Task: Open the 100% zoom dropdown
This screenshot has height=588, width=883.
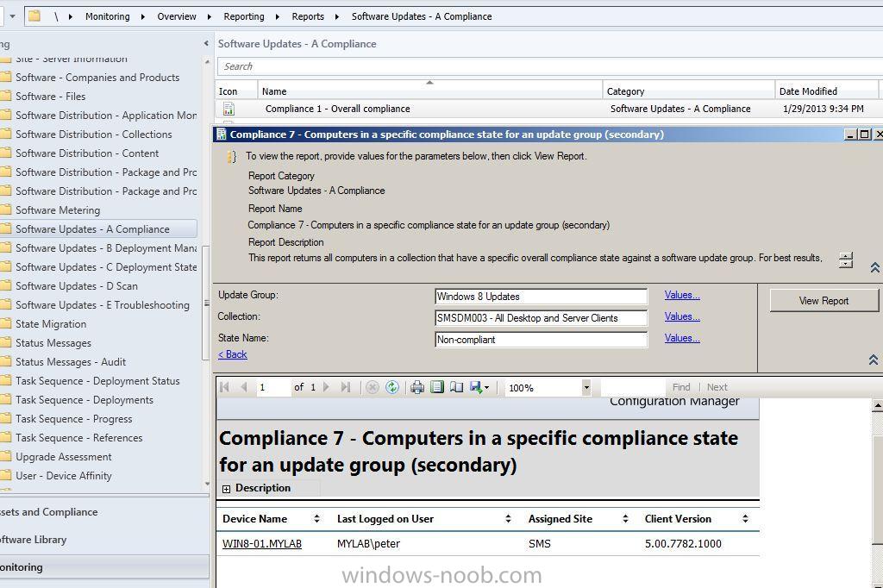Action: pyautogui.click(x=586, y=387)
